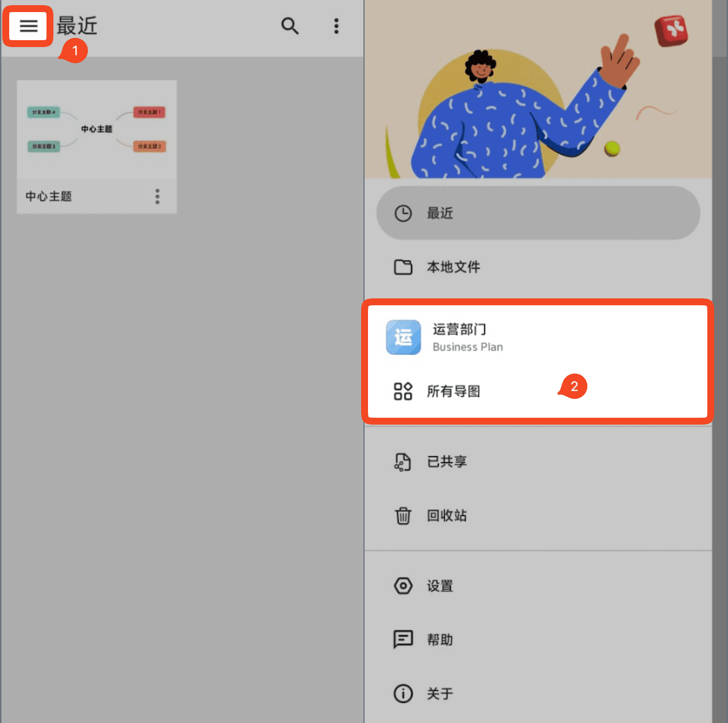Image resolution: width=728 pixels, height=723 pixels.
Task: Click the trash bin icon
Action: point(403,515)
